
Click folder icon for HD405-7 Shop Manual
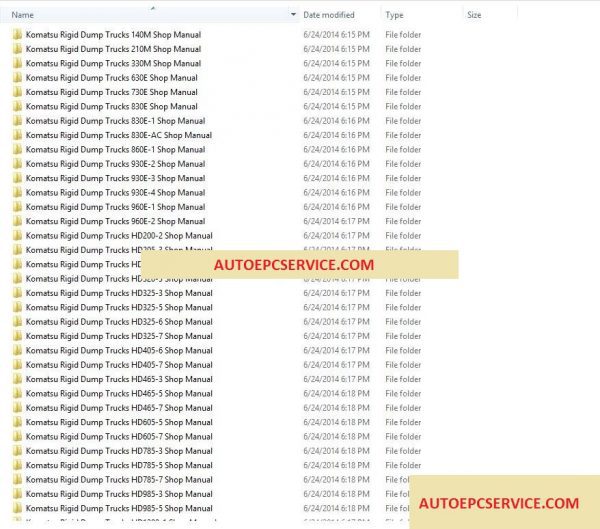click(17, 365)
